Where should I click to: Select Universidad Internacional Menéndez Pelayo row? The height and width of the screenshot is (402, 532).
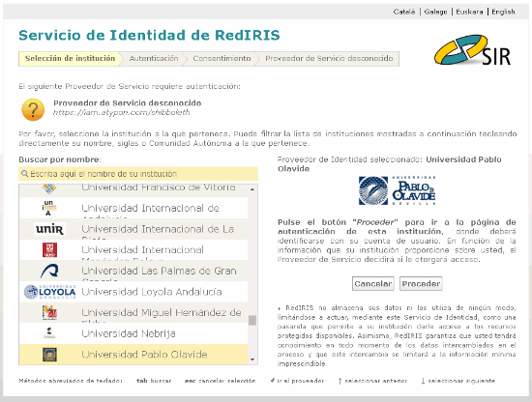133,250
